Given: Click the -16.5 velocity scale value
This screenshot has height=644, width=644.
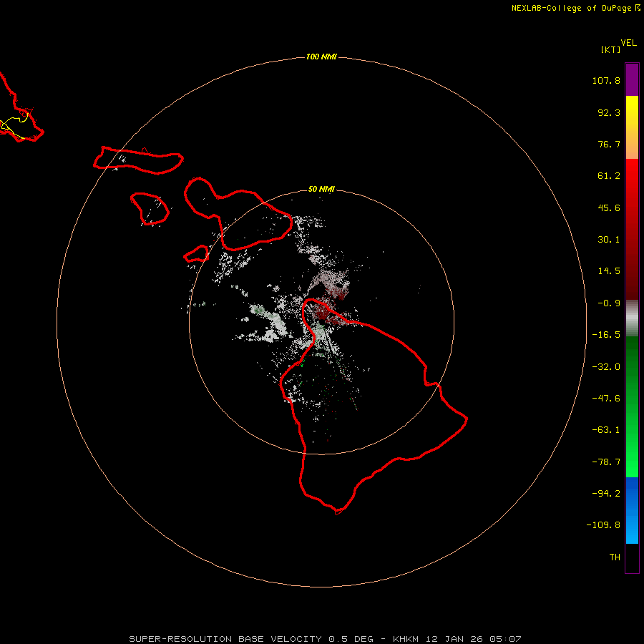Looking at the screenshot, I should coord(606,335).
